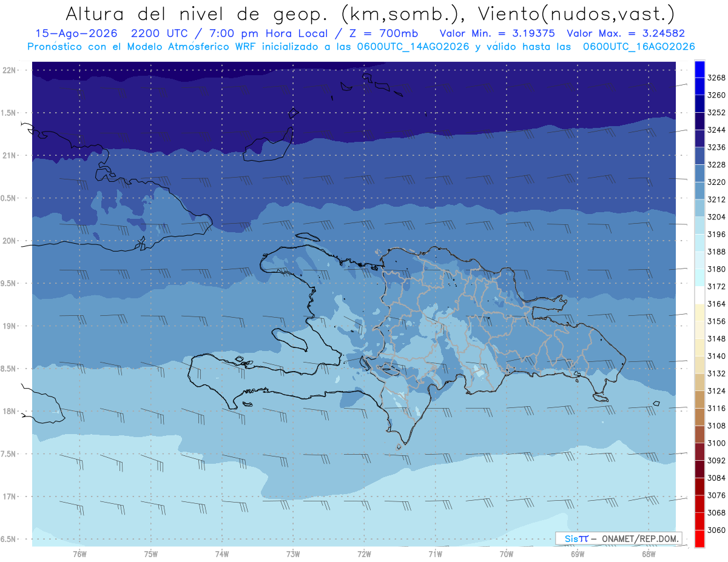Click the '3172' color bar label
This screenshot has width=728, height=562.
[716, 287]
